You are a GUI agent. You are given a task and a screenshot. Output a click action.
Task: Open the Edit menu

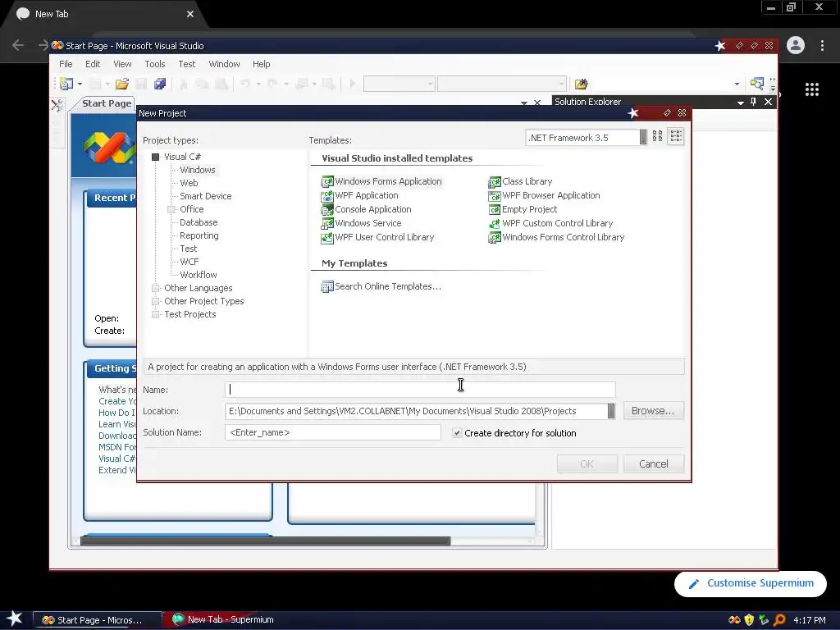pyautogui.click(x=93, y=64)
